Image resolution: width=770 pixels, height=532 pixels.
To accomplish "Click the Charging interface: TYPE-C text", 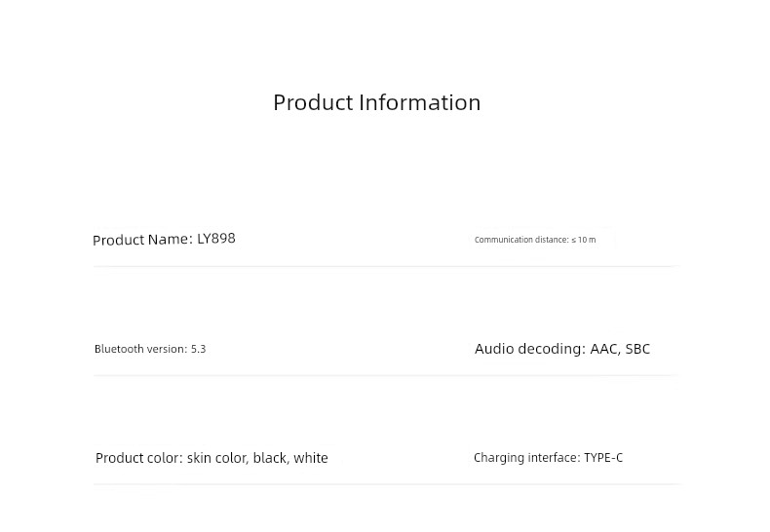I will point(548,458).
